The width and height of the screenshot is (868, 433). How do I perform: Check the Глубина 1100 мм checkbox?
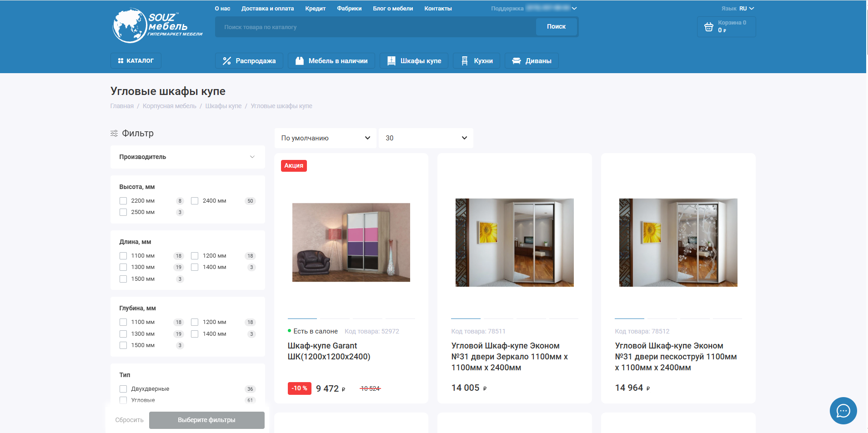click(x=123, y=322)
